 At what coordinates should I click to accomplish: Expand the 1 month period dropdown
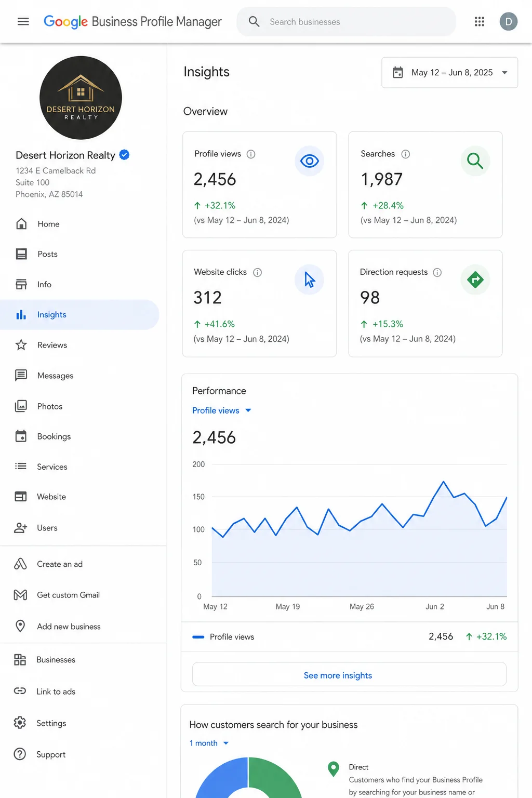pos(209,743)
